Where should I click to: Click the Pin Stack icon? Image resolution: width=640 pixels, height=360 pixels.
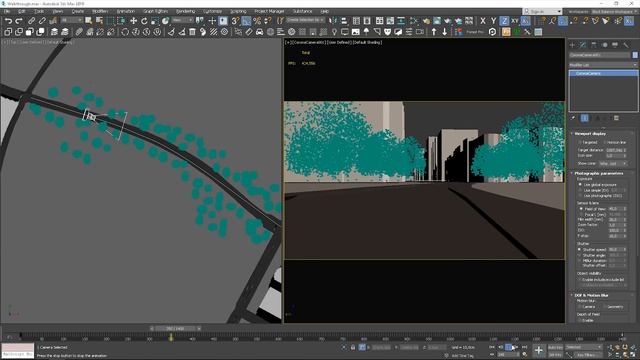pyautogui.click(x=573, y=118)
